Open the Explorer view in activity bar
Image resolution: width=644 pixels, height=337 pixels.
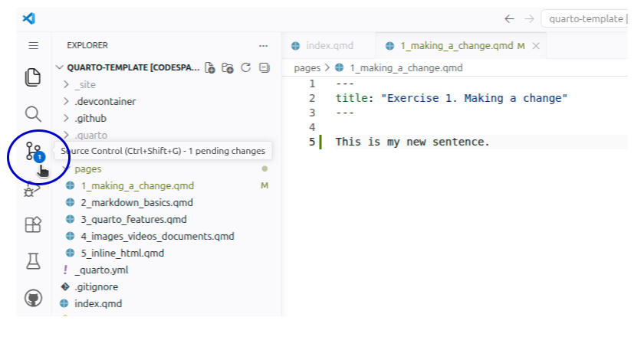(x=33, y=77)
